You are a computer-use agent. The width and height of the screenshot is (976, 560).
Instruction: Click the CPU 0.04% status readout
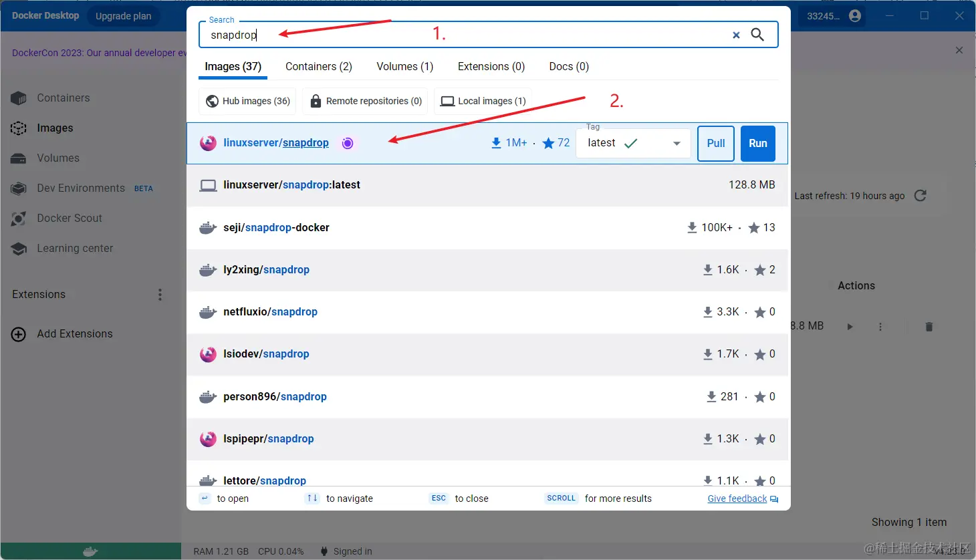point(281,551)
